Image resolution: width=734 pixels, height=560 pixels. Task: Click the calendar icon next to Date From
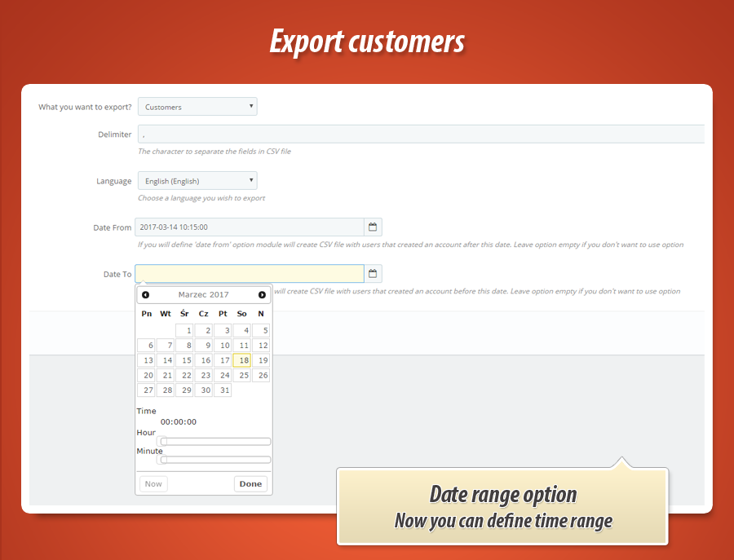click(373, 227)
